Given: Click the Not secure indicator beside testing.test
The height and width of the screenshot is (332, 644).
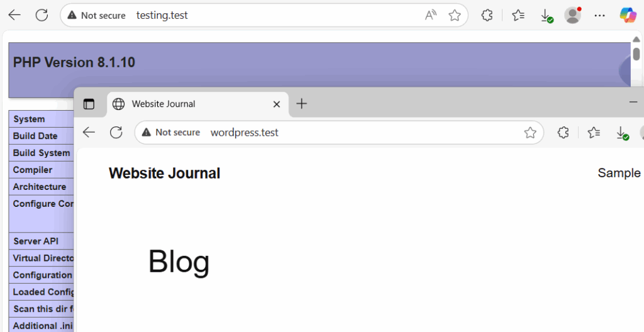Looking at the screenshot, I should (96, 16).
